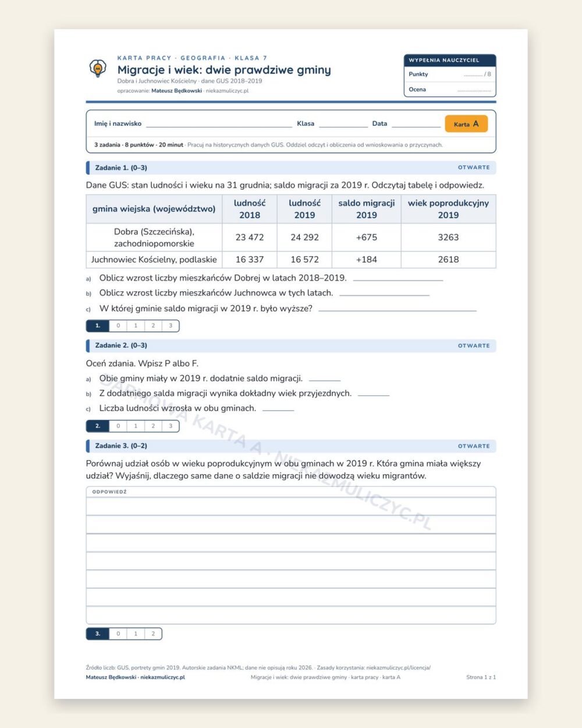Click the author name Mateusz Będkowski in the footer
The width and height of the screenshot is (582, 728).
pyautogui.click(x=111, y=677)
